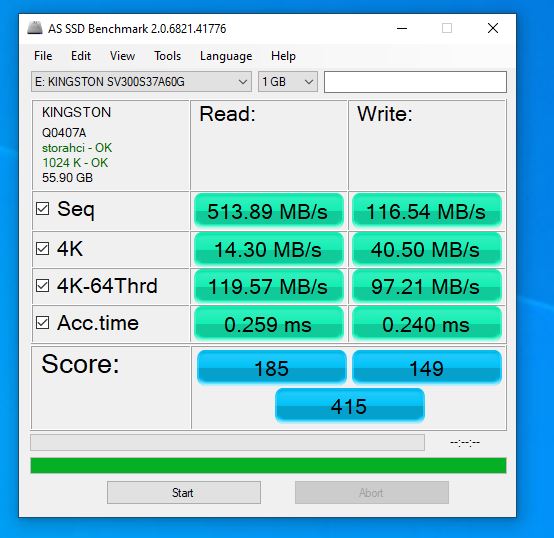
Task: Click the Start button
Action: (184, 492)
